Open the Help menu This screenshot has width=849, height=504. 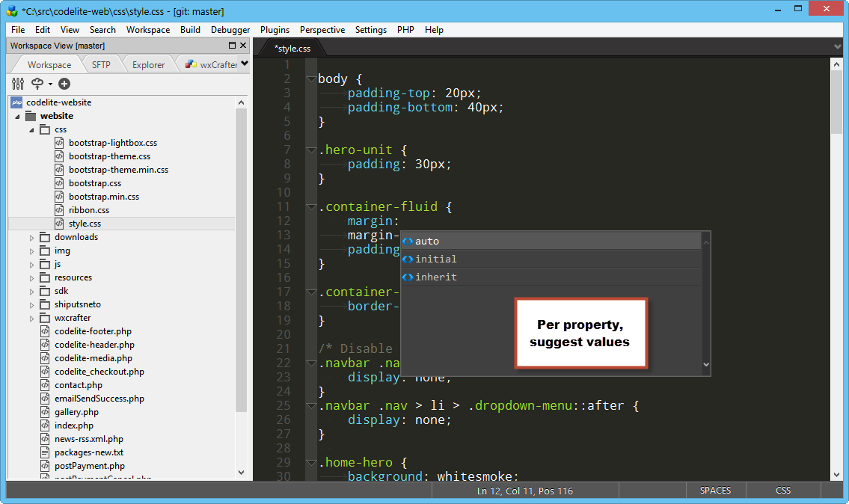[x=434, y=30]
